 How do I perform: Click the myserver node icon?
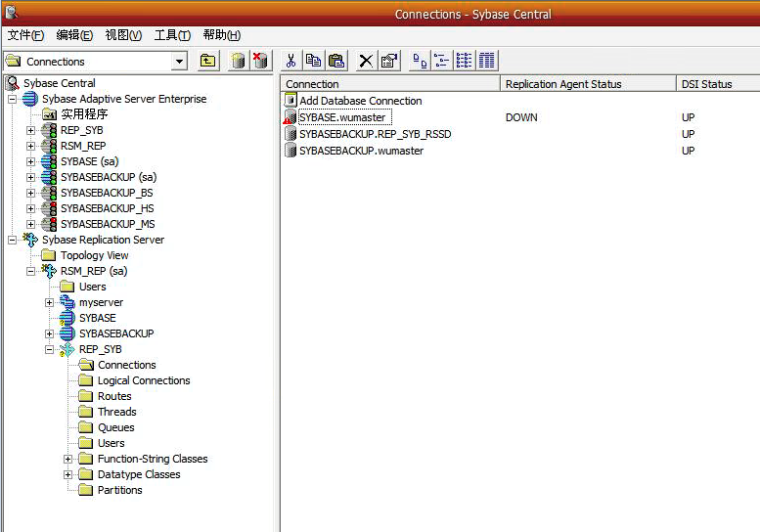point(67,302)
